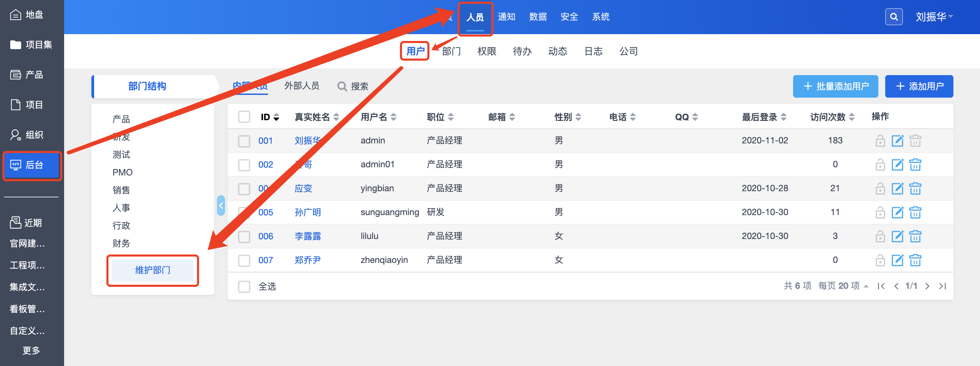
Task: Click the 添加用户 button
Action: tap(919, 86)
